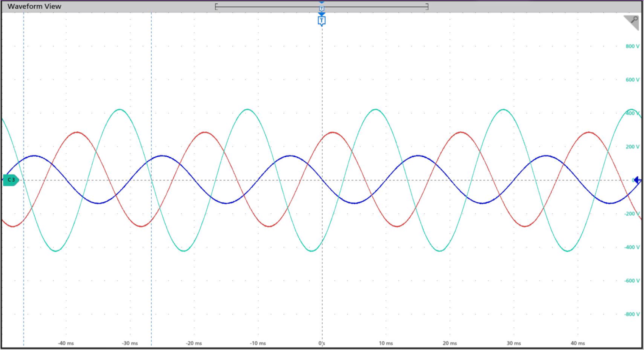Click the 0 s time axis label
Image resolution: width=644 pixels, height=350 pixels.
click(322, 343)
